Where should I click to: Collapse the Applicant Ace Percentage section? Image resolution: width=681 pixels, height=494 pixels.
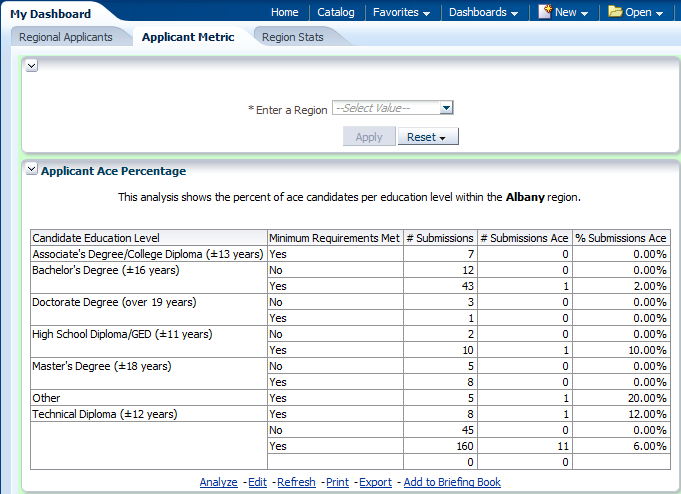(x=32, y=169)
